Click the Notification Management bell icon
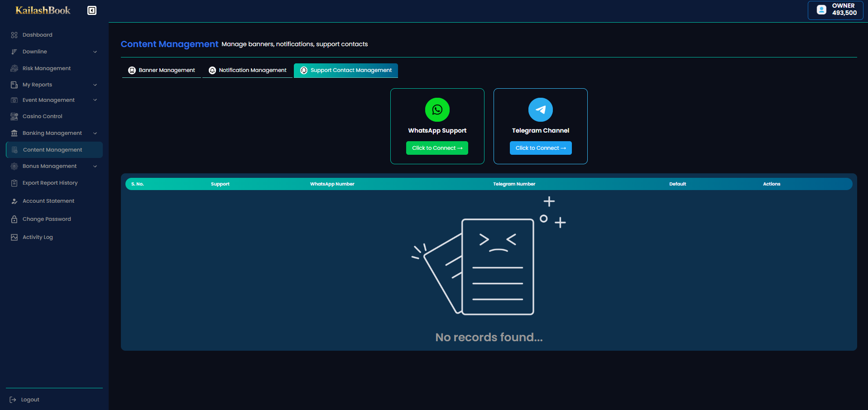The image size is (868, 410). [x=212, y=70]
